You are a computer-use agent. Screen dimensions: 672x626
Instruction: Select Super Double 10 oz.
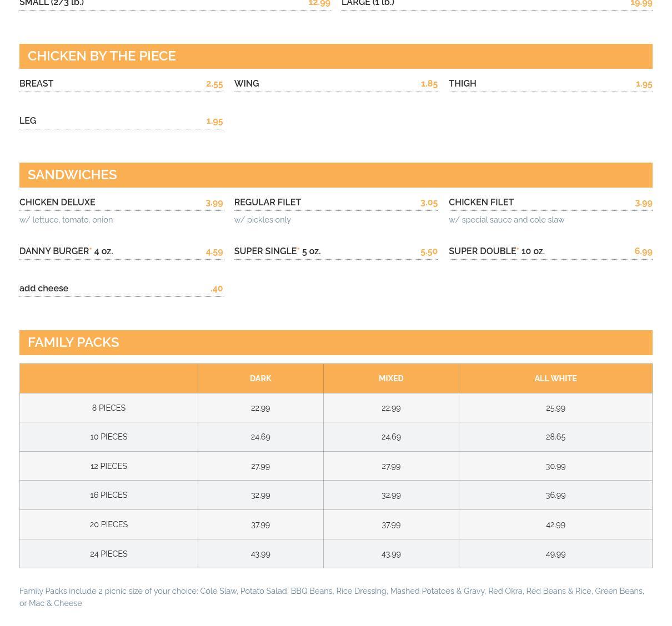point(497,251)
